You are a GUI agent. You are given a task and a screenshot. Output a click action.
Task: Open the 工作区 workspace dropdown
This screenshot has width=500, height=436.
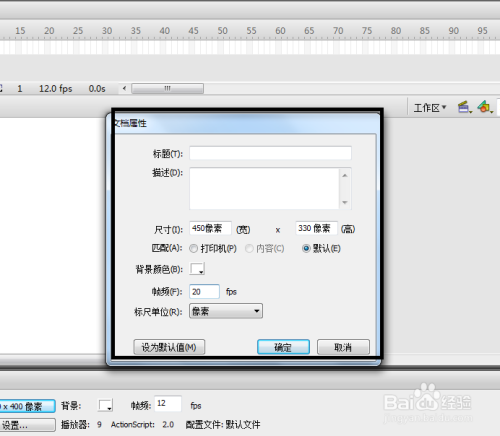click(430, 108)
